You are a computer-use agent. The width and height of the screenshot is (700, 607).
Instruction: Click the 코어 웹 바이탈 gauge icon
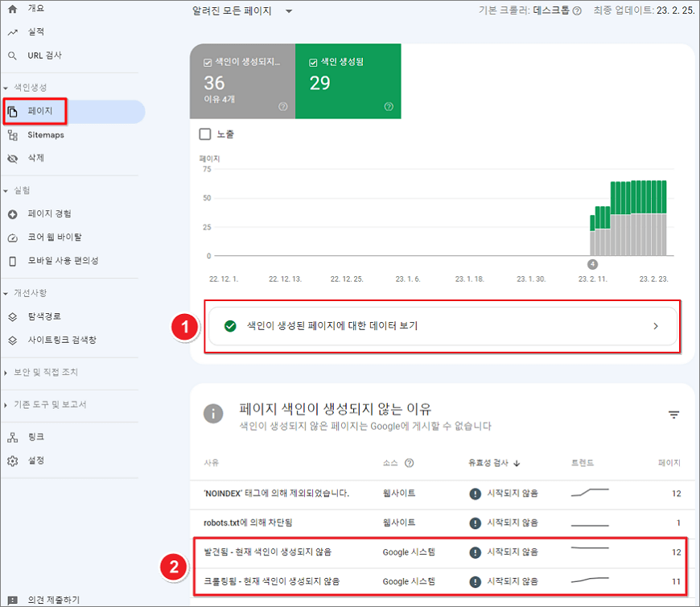(x=13, y=237)
